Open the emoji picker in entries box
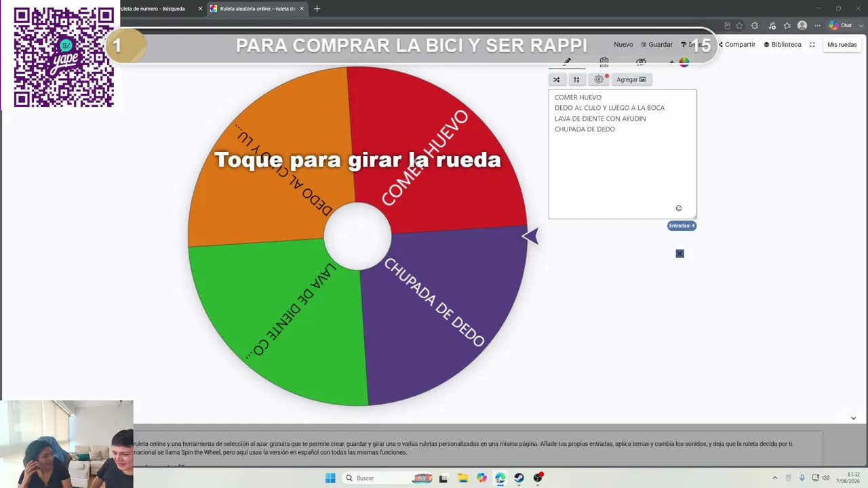This screenshot has width=868, height=488. tap(679, 208)
